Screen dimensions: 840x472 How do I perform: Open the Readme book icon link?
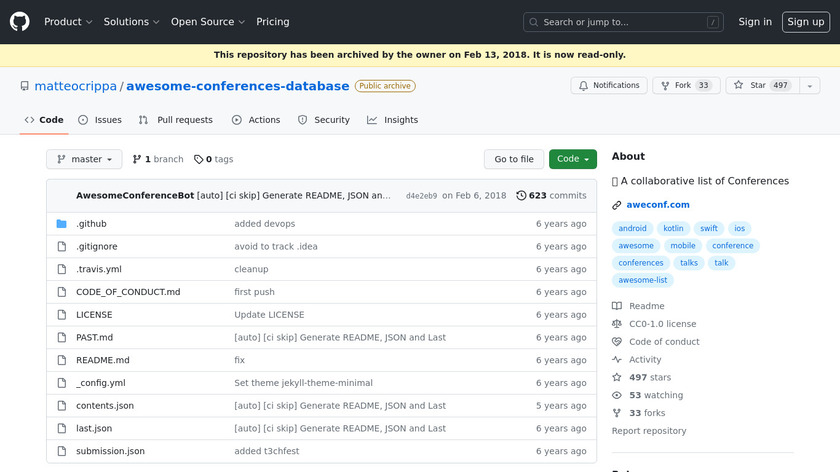tap(617, 306)
